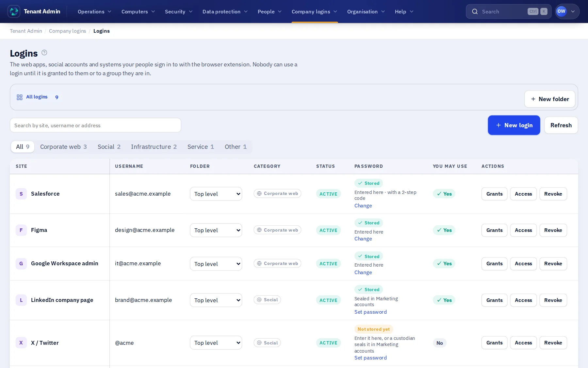588x368 pixels.
Task: Select the Corporate web filter tab
Action: pyautogui.click(x=63, y=147)
